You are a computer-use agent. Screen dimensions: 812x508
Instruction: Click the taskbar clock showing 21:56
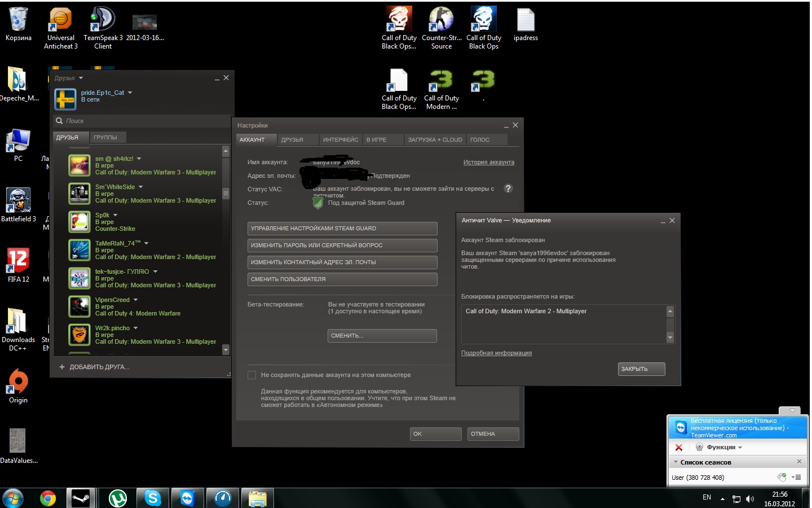[x=779, y=499]
